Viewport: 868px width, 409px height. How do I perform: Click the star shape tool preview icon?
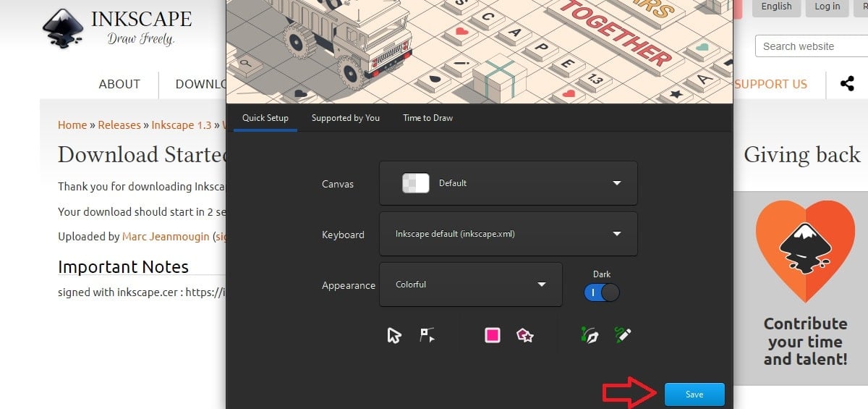coord(525,335)
